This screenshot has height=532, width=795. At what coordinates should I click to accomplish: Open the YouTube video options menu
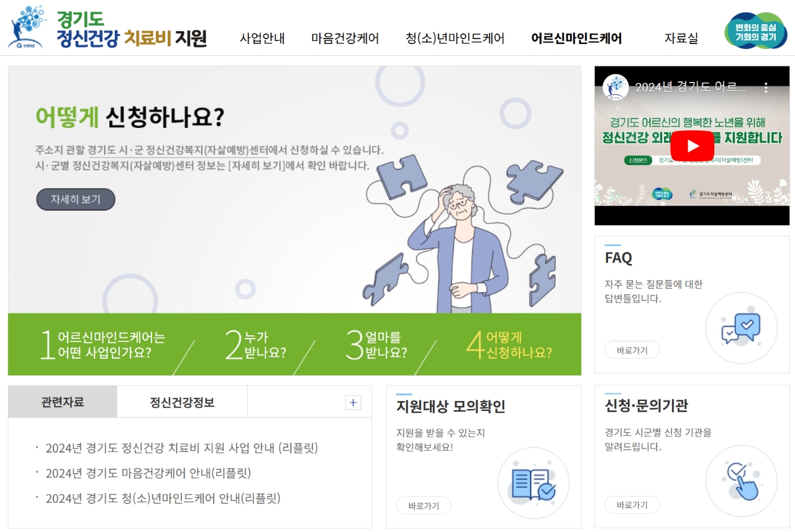pos(766,87)
